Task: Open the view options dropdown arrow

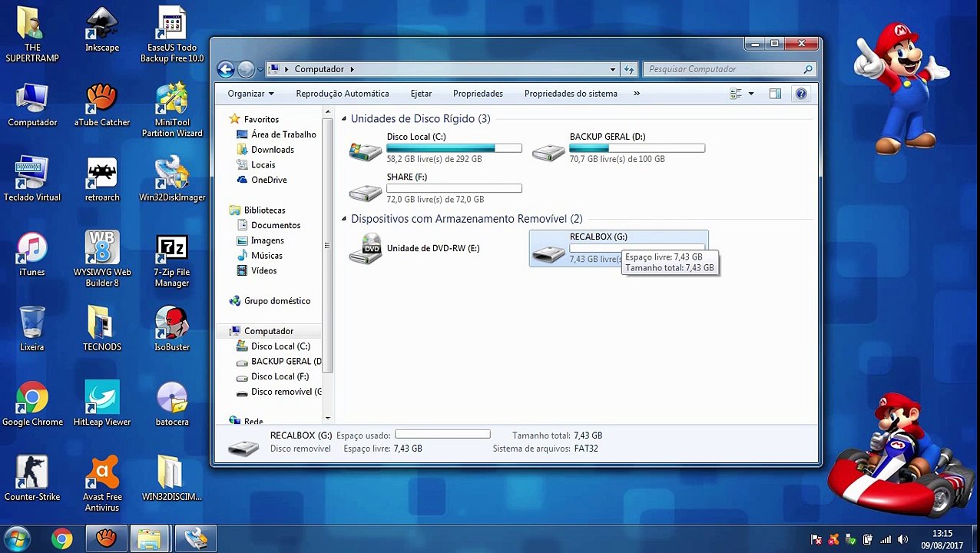Action: (x=751, y=94)
